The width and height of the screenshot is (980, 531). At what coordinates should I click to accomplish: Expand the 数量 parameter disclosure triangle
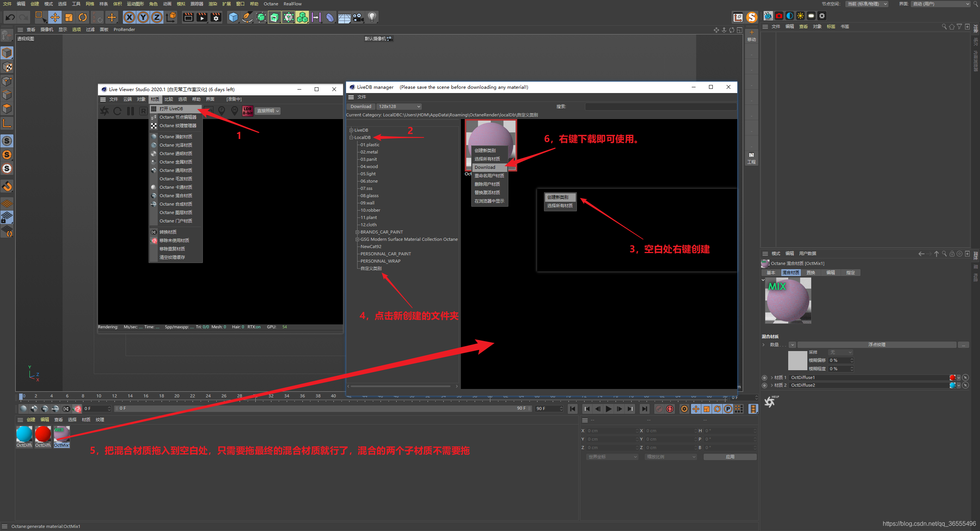pos(764,345)
